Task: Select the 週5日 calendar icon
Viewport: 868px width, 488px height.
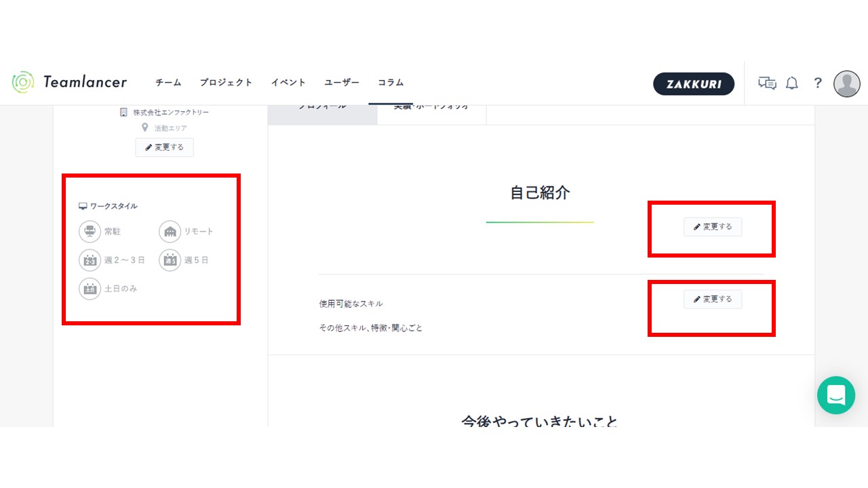Action: pyautogui.click(x=170, y=260)
